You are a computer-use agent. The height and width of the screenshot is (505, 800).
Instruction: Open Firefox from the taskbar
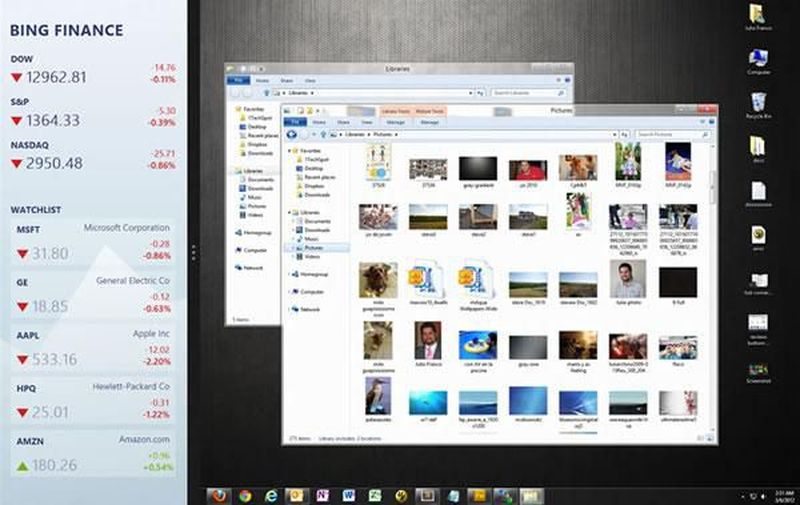tap(219, 495)
